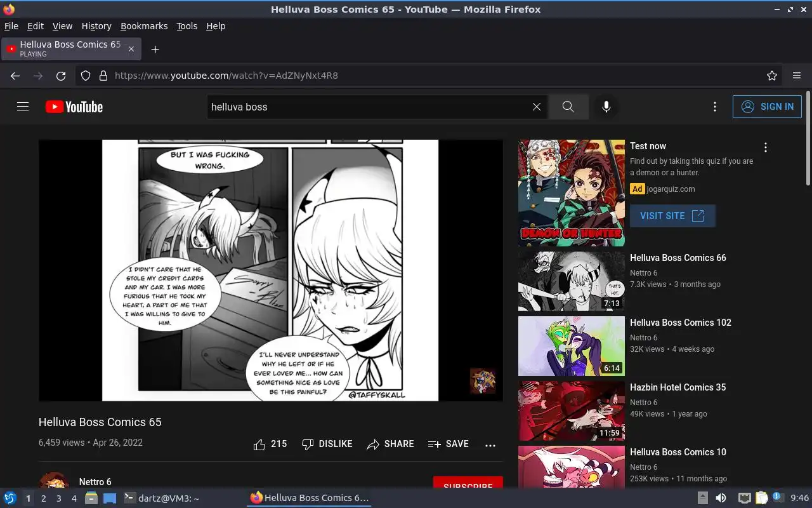Open Hazbin Hotel Comics 35 title
Viewport: 812px width, 508px height.
(678, 387)
